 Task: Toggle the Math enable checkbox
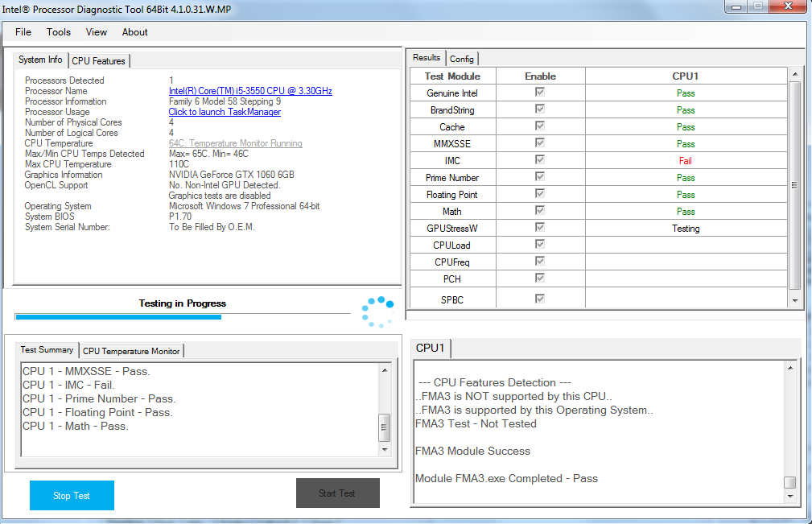(540, 210)
